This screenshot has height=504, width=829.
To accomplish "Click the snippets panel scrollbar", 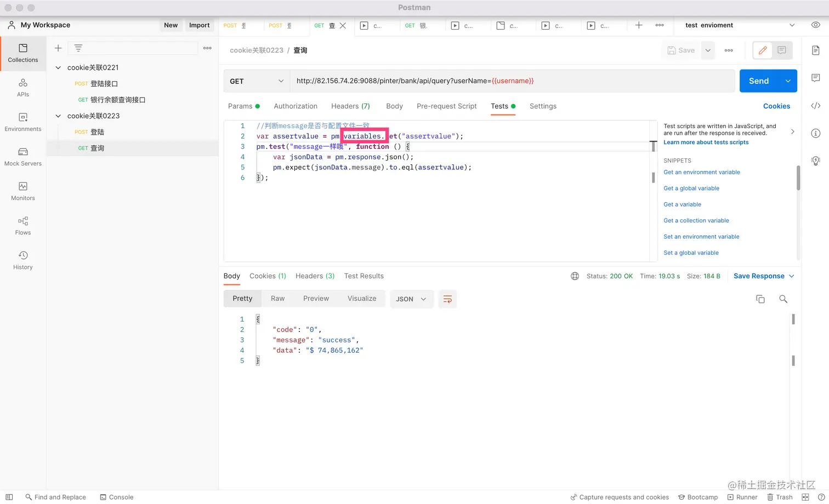I will (798, 178).
